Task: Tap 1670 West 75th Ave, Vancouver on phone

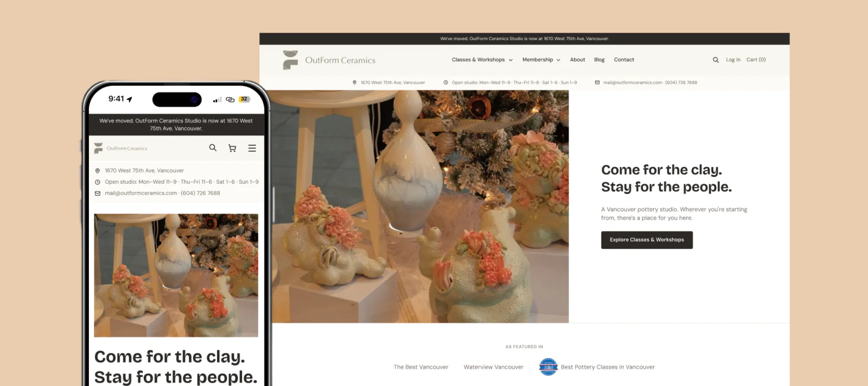Action: pos(144,171)
